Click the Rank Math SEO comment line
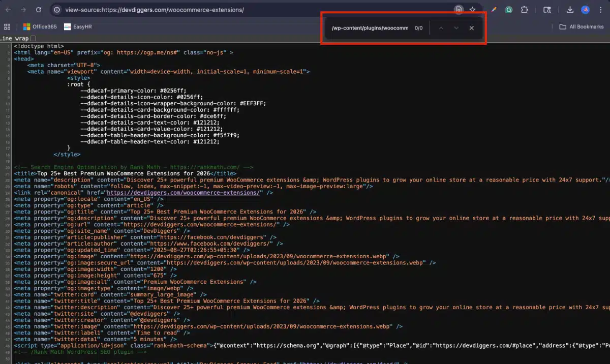This screenshot has width=610, height=364. click(134, 167)
